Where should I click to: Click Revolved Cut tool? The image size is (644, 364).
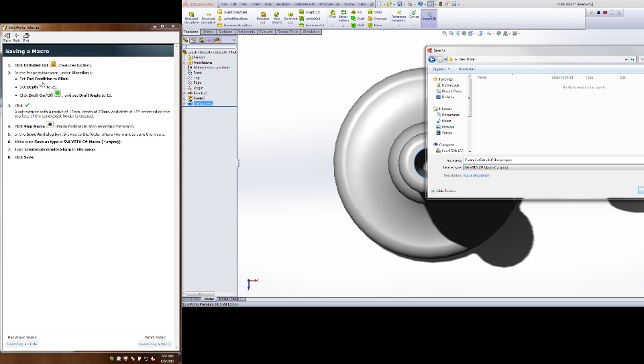coord(290,17)
